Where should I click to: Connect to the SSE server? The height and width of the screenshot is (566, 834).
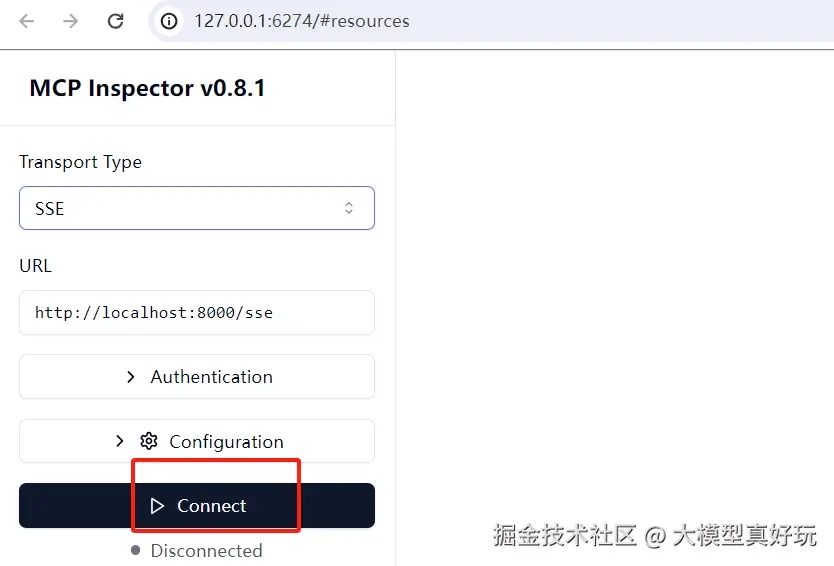(x=197, y=505)
